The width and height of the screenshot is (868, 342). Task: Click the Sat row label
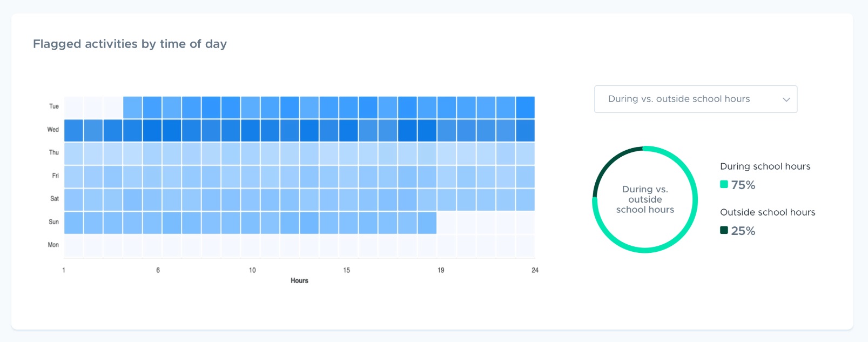point(55,199)
